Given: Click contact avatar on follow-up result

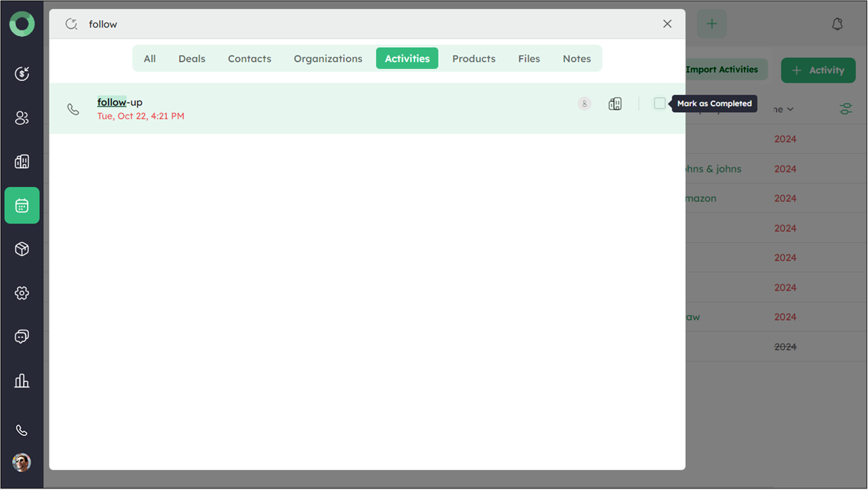Looking at the screenshot, I should point(584,104).
